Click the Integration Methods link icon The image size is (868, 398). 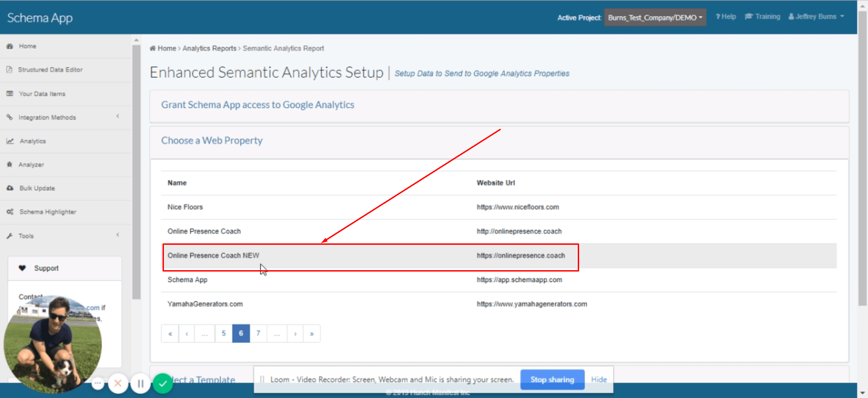click(9, 117)
